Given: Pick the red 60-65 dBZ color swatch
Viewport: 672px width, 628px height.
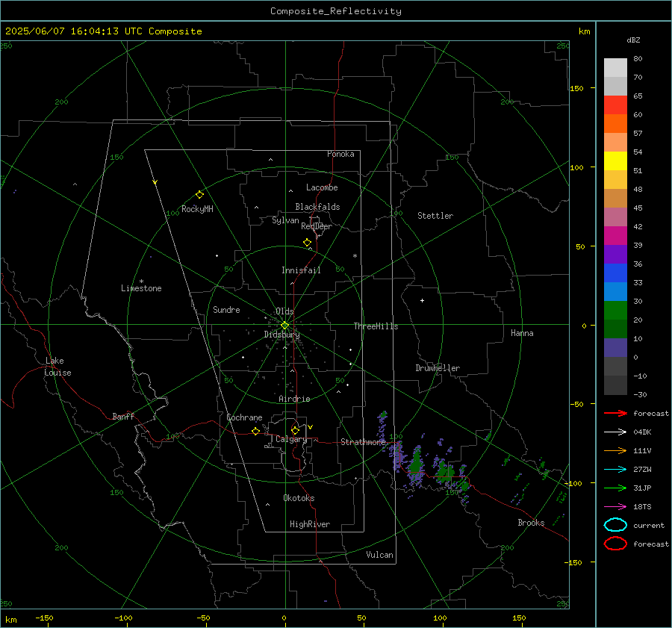Looking at the screenshot, I should tap(615, 105).
